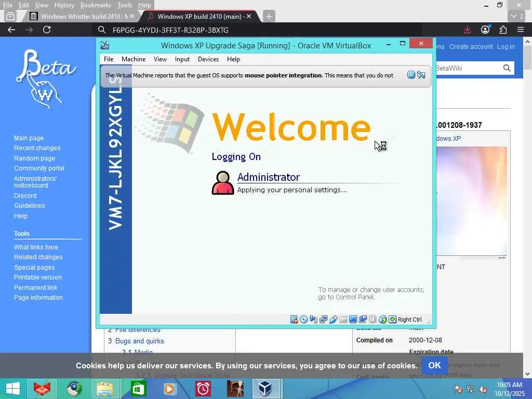532x399 pixels.
Task: Open Page information link
Action: pyautogui.click(x=38, y=298)
